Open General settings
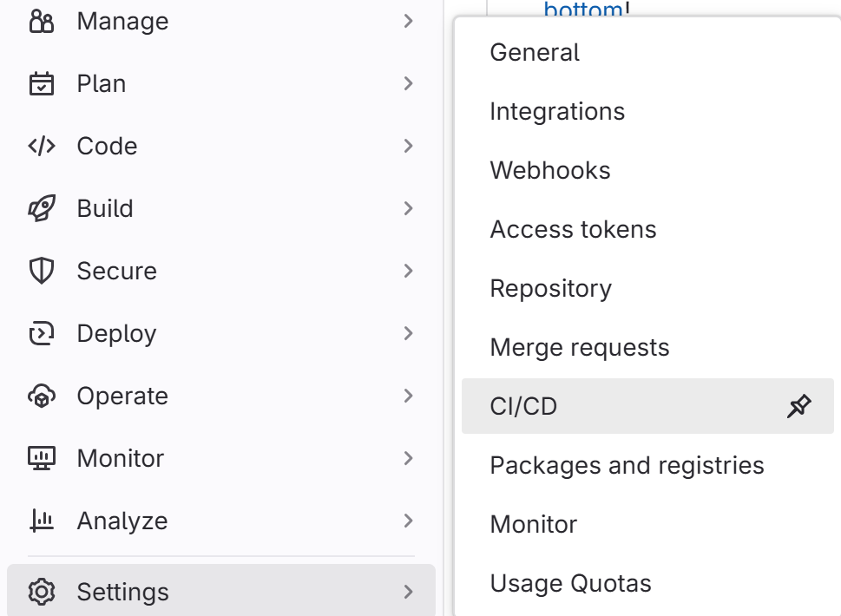Image resolution: width=841 pixels, height=616 pixels. point(535,52)
